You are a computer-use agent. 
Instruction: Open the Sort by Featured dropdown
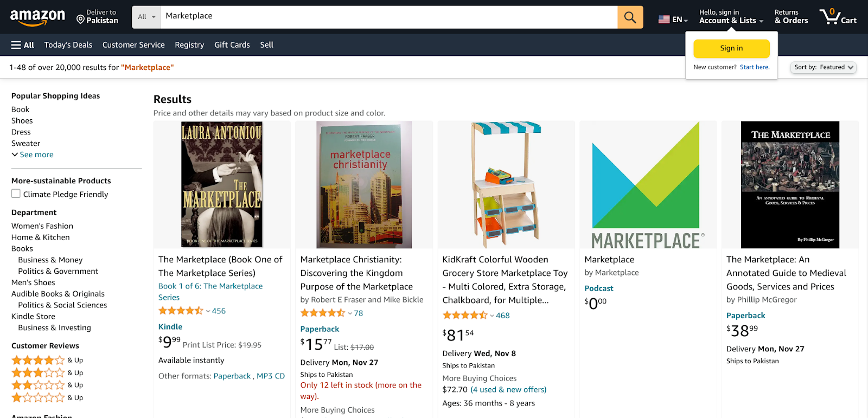[823, 67]
